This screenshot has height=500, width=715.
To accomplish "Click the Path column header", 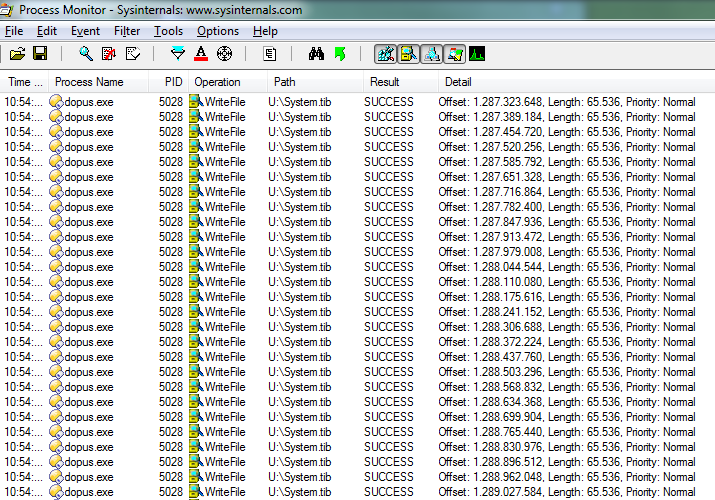I will click(x=316, y=82).
